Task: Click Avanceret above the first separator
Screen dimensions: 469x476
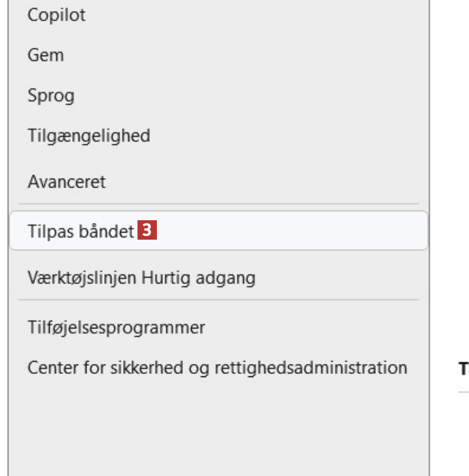Action: tap(67, 181)
